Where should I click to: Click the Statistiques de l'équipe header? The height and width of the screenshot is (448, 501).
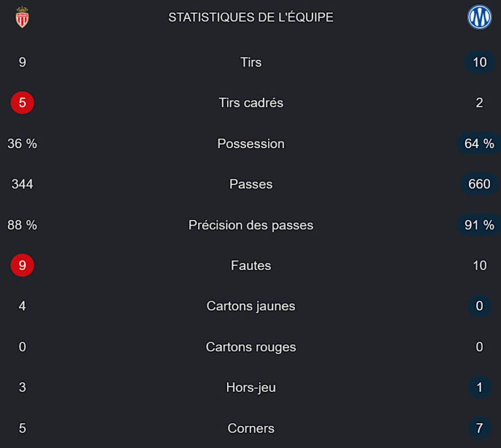(x=250, y=17)
